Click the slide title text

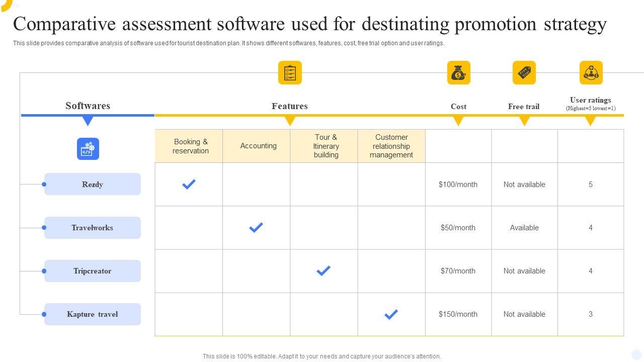(x=310, y=24)
